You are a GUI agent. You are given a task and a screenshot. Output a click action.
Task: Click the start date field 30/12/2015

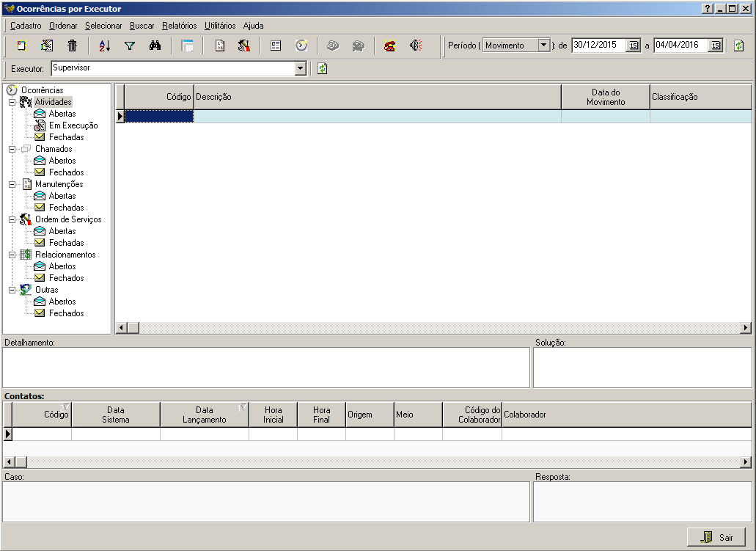tap(599, 45)
